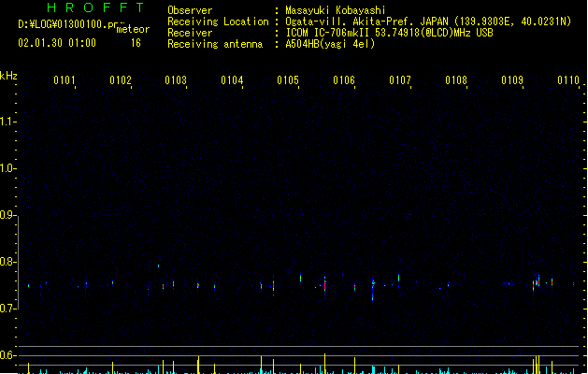The image size is (588, 374).
Task: Click observer name Masayuki Kobayashi
Action: click(336, 10)
